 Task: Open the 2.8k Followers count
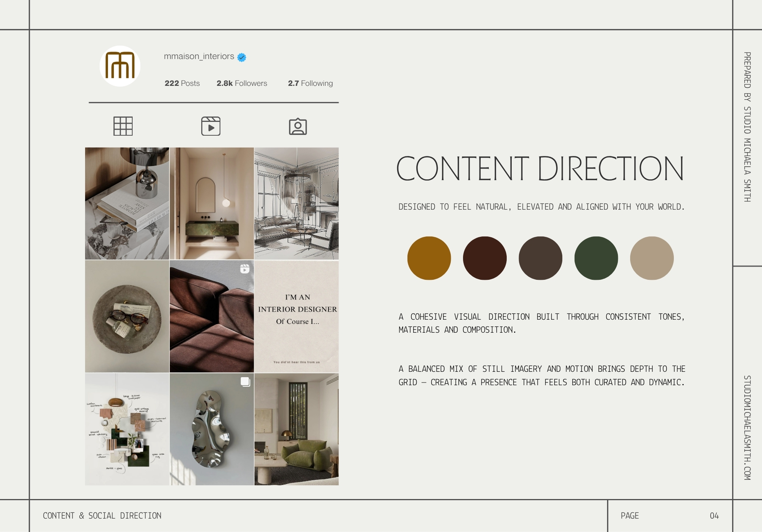pos(242,83)
